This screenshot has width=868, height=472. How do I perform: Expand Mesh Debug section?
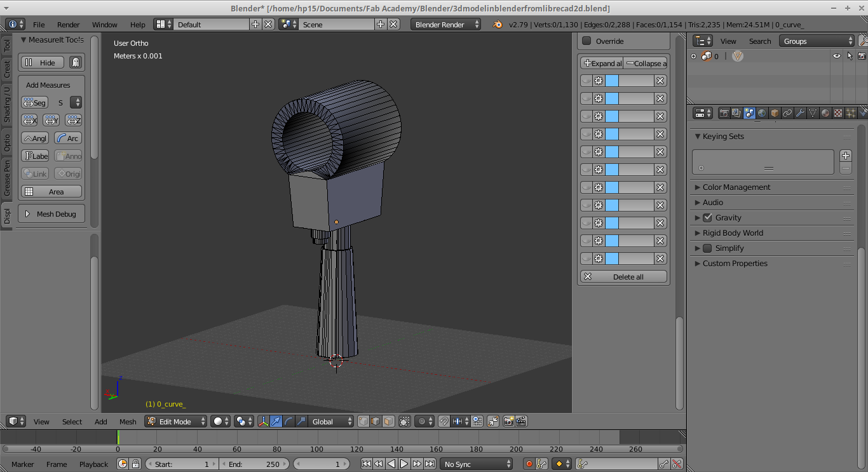click(x=51, y=214)
